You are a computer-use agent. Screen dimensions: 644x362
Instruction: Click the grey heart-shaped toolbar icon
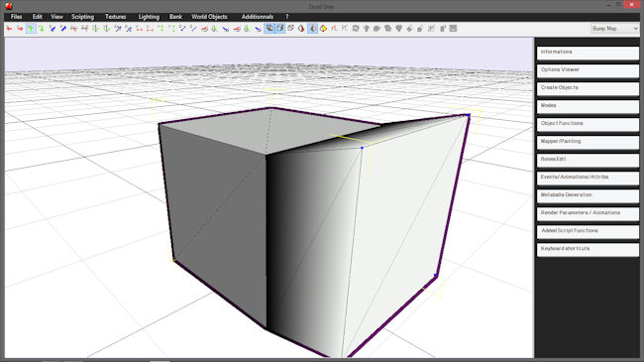[399, 29]
